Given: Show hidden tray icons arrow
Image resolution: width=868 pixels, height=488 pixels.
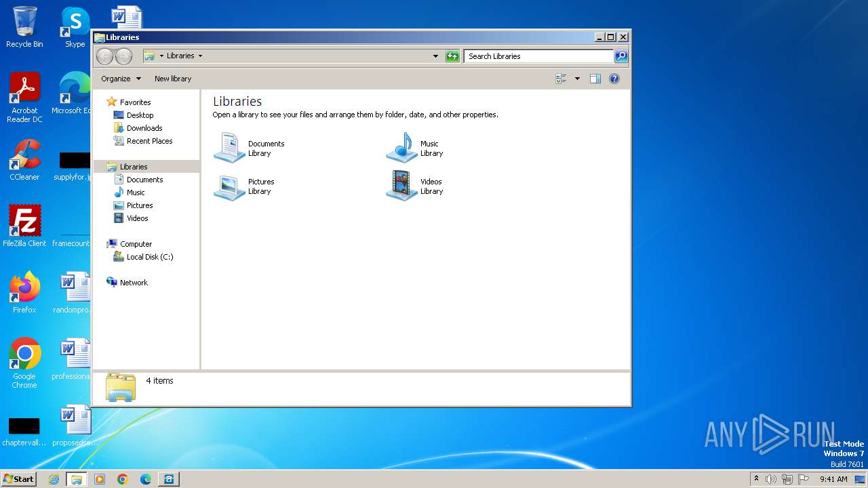Looking at the screenshot, I should (756, 479).
